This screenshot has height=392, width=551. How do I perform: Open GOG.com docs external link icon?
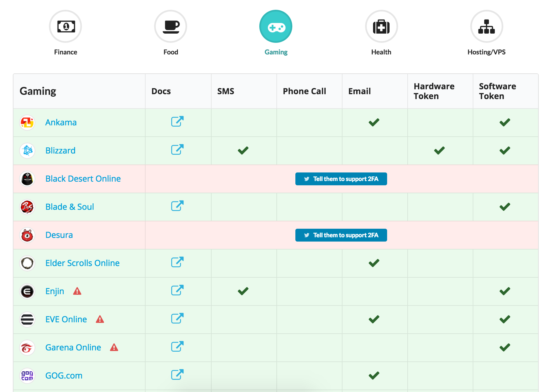click(177, 375)
